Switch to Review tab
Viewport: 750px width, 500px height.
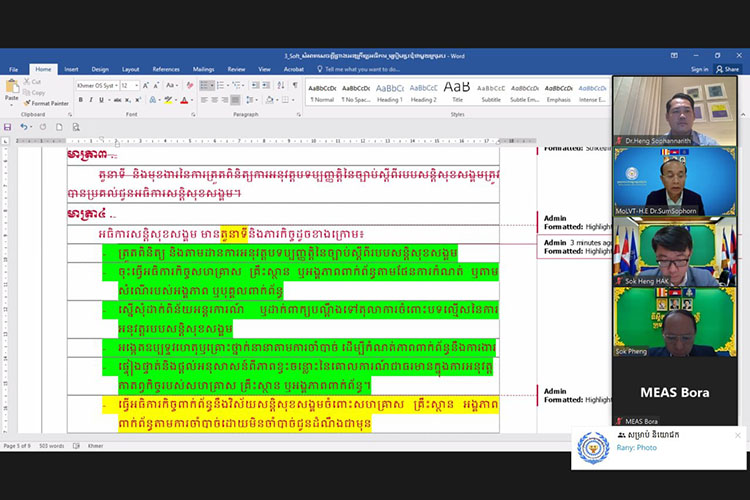236,69
